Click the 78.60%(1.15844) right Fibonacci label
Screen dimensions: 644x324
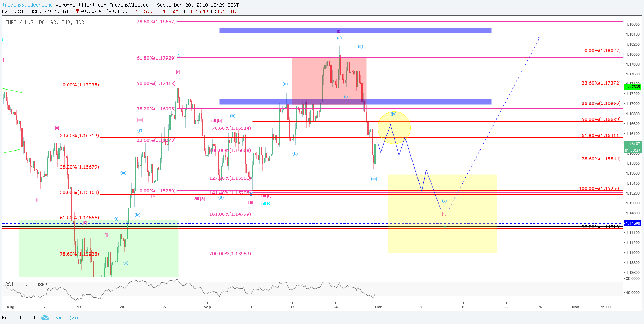click(x=601, y=159)
